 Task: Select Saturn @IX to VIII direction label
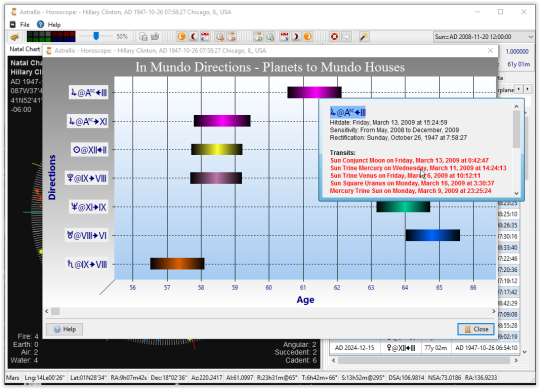(87, 264)
